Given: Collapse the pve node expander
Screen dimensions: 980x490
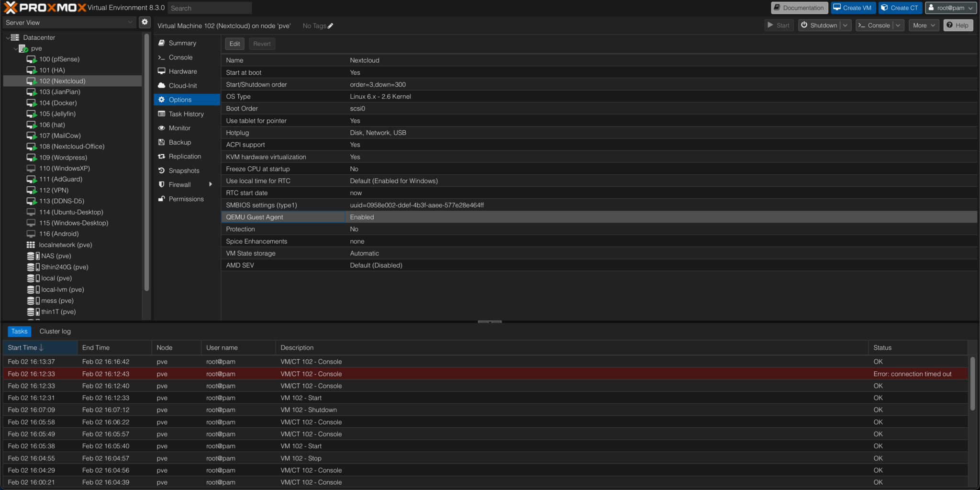Looking at the screenshot, I should coord(15,48).
